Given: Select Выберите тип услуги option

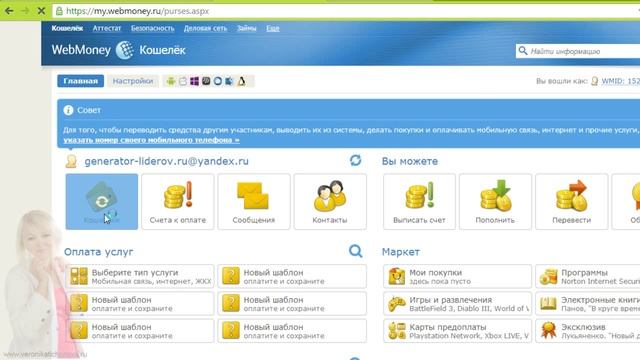Looking at the screenshot, I should [140, 276].
